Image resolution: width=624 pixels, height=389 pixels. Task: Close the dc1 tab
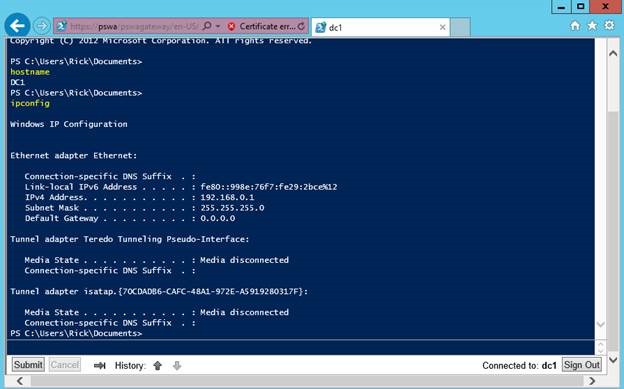click(x=443, y=27)
